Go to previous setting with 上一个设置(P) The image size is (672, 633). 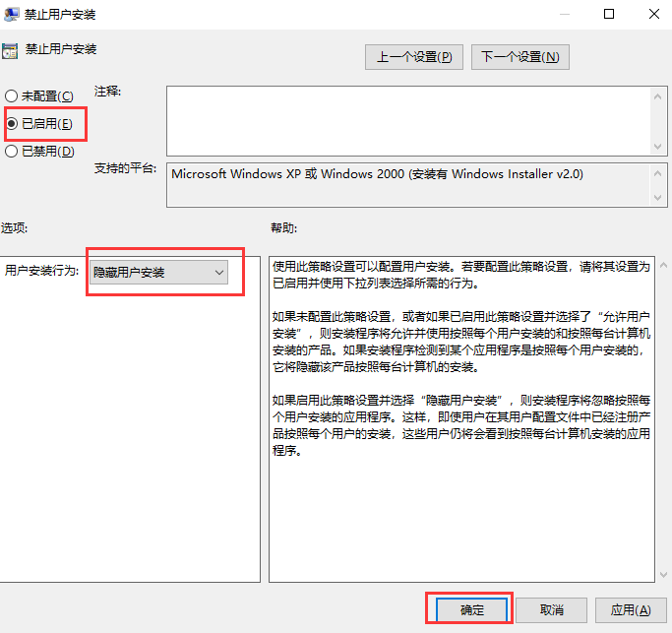point(413,57)
